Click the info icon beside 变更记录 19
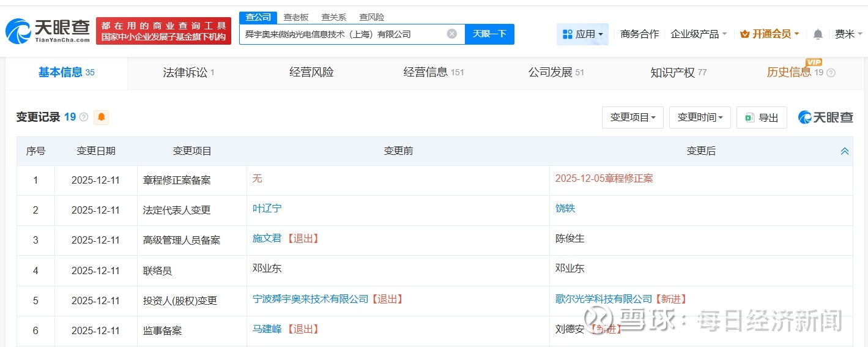 [84, 117]
